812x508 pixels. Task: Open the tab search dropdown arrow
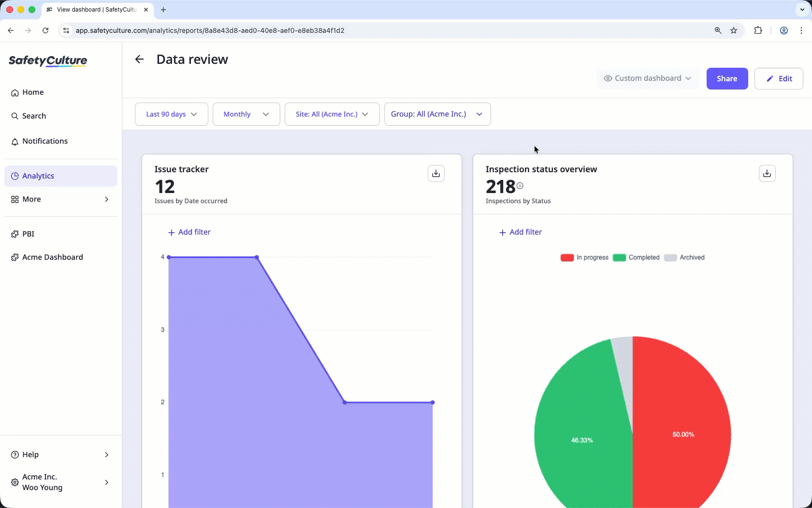[x=802, y=10]
